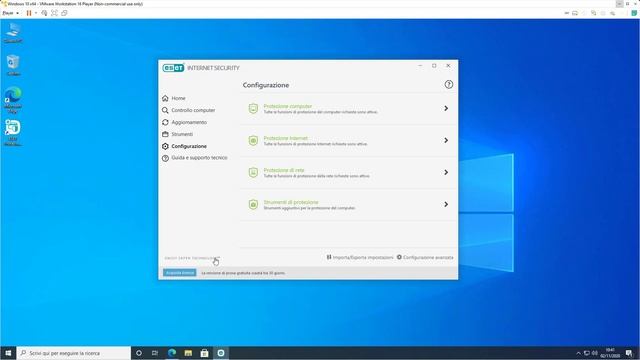
Task: Open the Windows Start menu
Action: click(x=8, y=353)
